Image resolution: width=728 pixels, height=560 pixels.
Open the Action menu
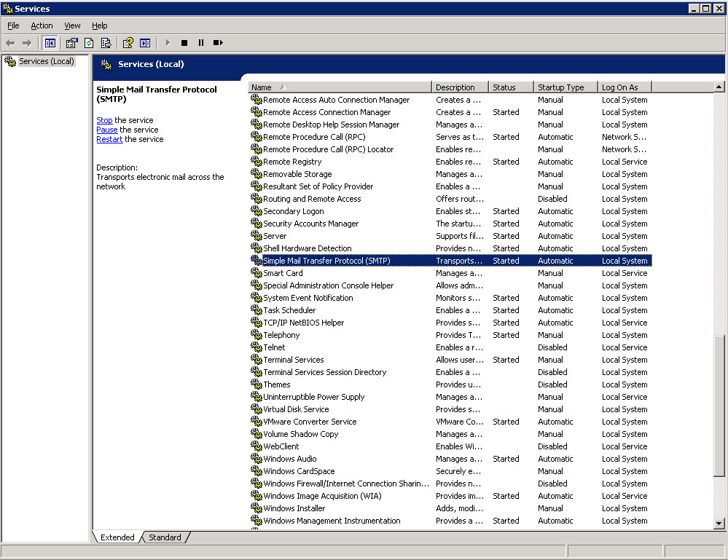[x=42, y=25]
